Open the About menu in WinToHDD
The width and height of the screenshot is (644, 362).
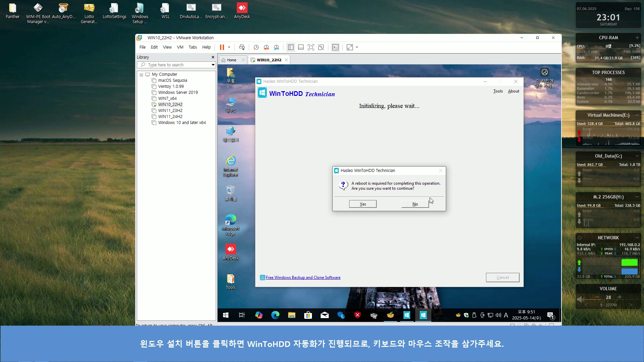(x=514, y=91)
